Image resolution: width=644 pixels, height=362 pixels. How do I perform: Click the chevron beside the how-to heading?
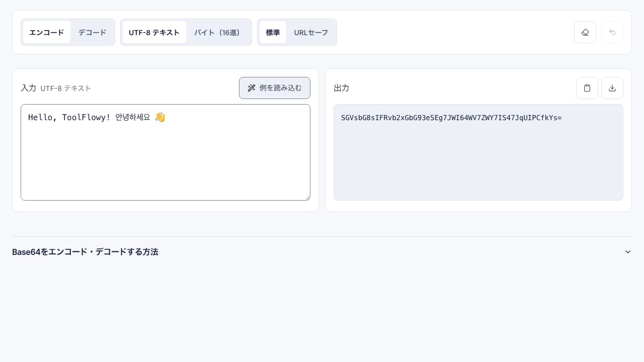[x=628, y=252]
